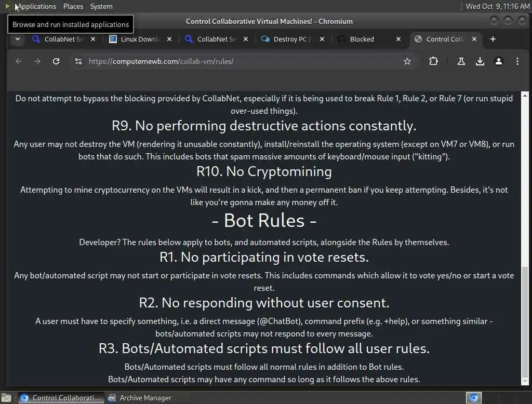Image resolution: width=532 pixels, height=404 pixels.
Task: Click the scrollbar up arrow
Action: tap(525, 96)
